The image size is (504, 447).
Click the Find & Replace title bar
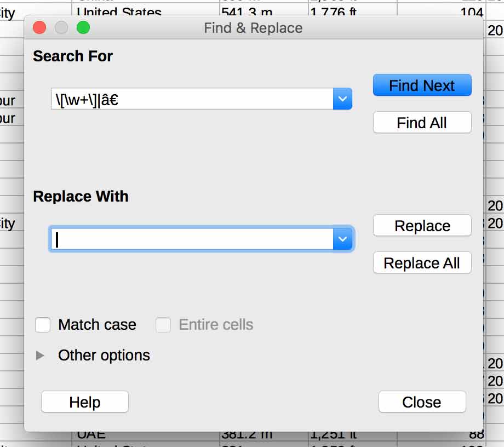click(253, 28)
